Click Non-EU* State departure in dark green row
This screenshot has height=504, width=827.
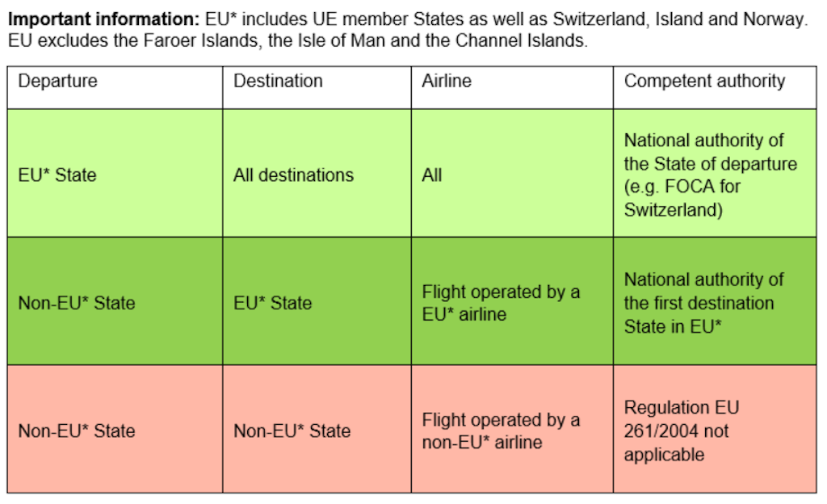pyautogui.click(x=77, y=303)
